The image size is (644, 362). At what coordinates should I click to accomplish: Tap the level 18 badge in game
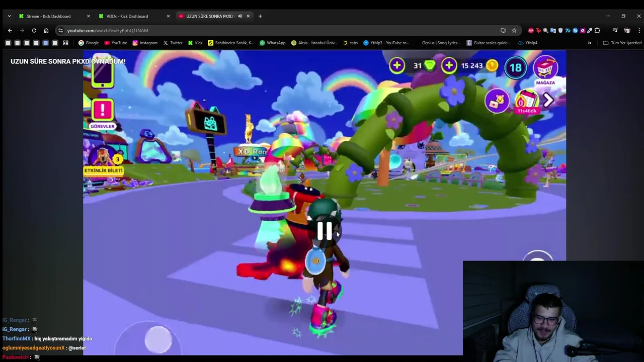click(x=516, y=68)
